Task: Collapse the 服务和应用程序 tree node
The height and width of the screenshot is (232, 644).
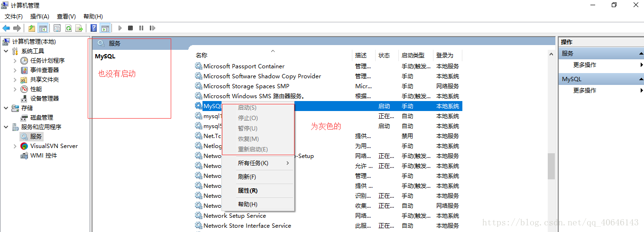Action: coord(6,127)
